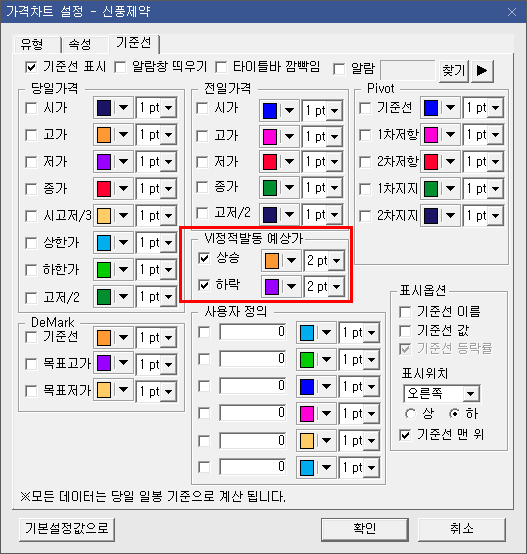Select the 하 radio button
The image size is (527, 554).
pyautogui.click(x=454, y=414)
